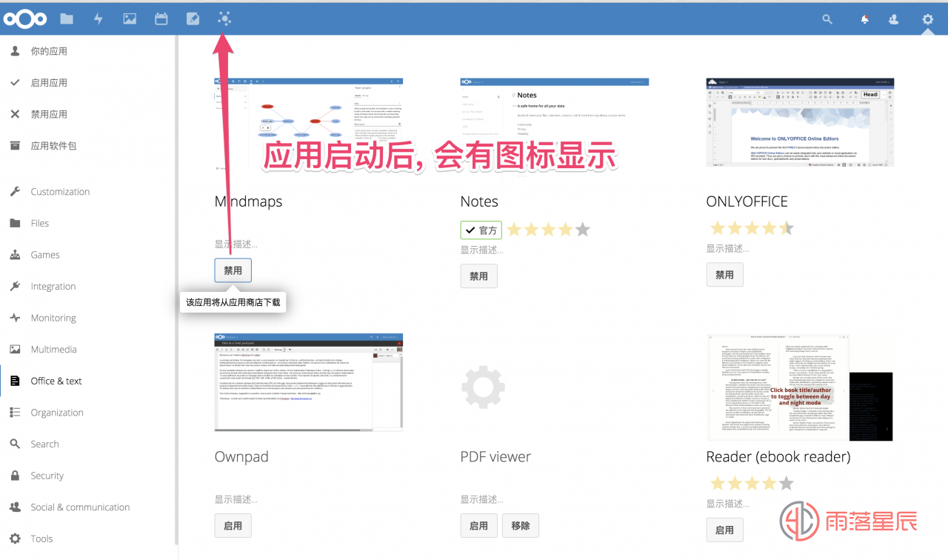Screen dimensions: 948x560
Task: Open the Activity lightning icon
Action: click(98, 19)
